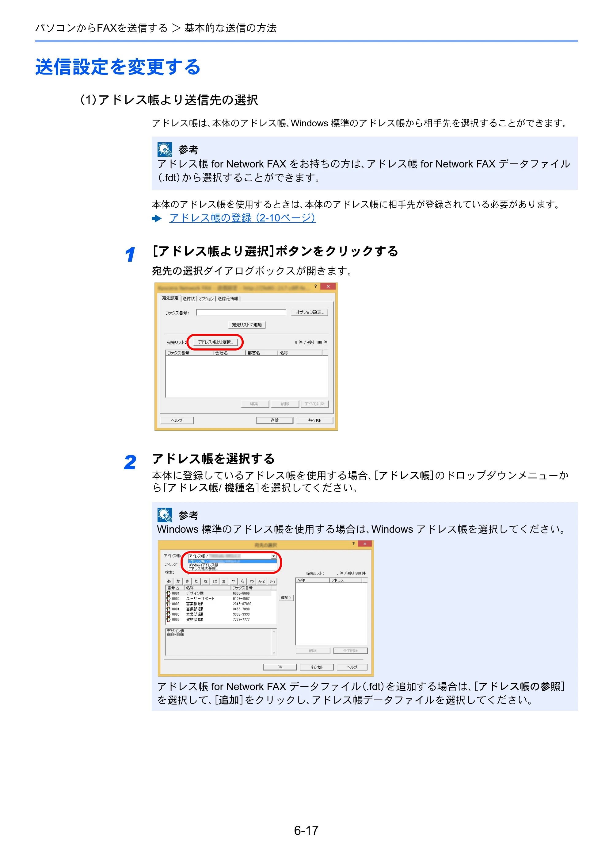Click the 部署名 column header
This screenshot has width=613, height=868.
[x=262, y=353]
